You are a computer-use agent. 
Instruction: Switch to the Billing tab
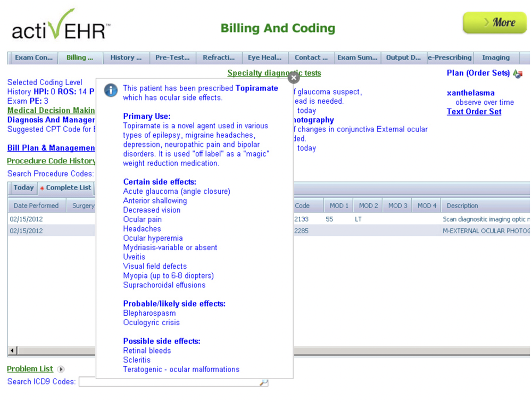80,57
